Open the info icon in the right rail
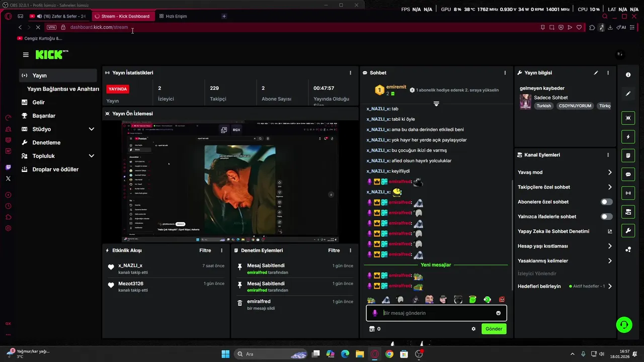Screen dimensions: 644x362 point(628,75)
